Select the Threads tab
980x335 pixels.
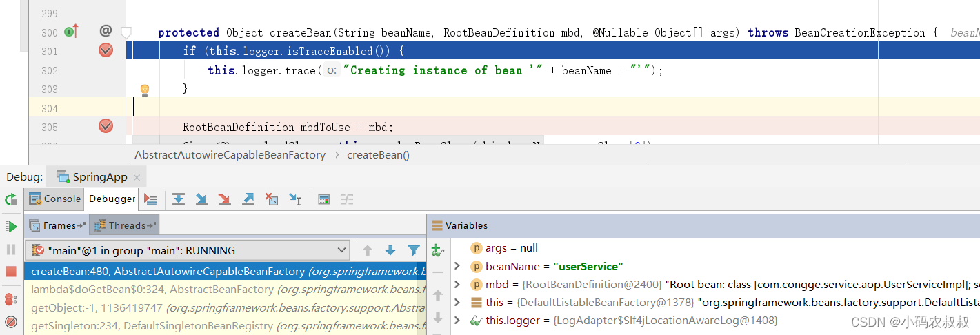[x=125, y=225]
